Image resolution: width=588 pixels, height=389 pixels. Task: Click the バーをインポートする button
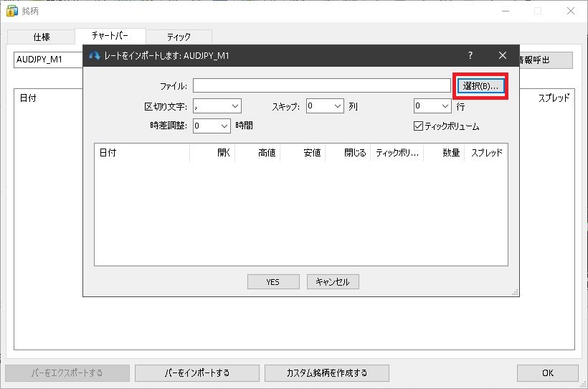pos(197,373)
